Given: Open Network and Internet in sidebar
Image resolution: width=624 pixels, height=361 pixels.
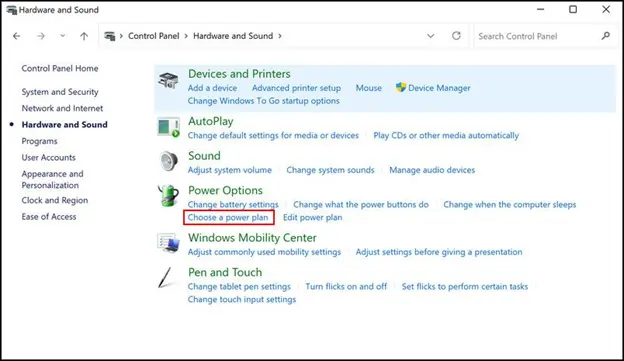Looking at the screenshot, I should tap(62, 108).
